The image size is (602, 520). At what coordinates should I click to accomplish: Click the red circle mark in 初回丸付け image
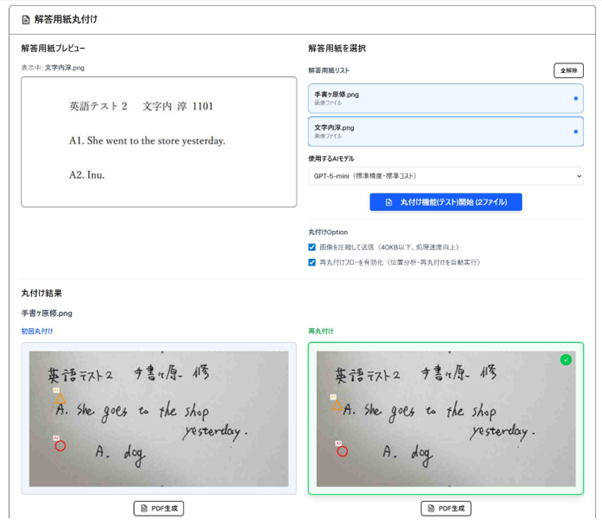click(60, 446)
